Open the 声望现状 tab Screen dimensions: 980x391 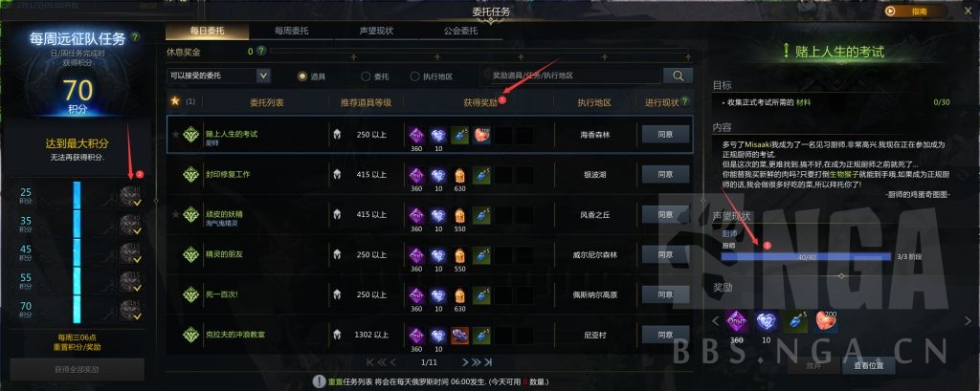click(376, 31)
